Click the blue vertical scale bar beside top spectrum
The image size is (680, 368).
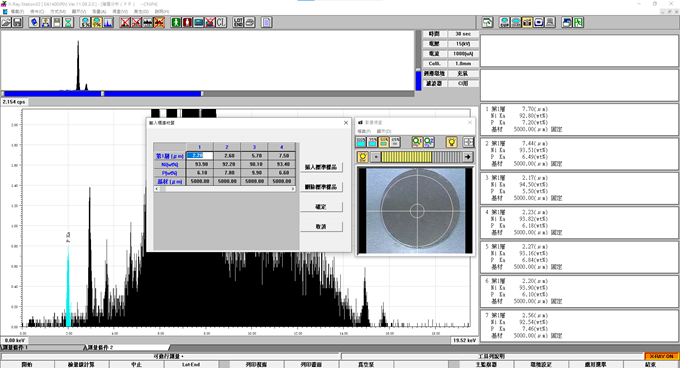click(x=418, y=81)
